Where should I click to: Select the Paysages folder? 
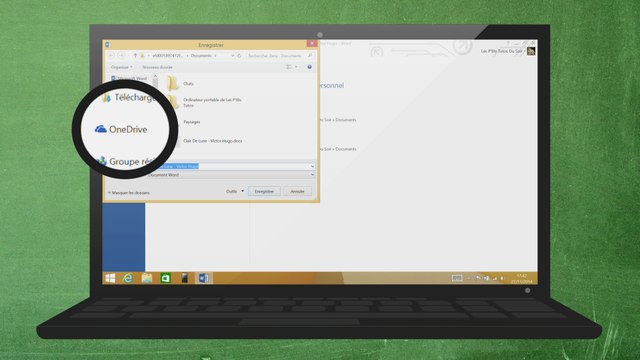pyautogui.click(x=191, y=122)
